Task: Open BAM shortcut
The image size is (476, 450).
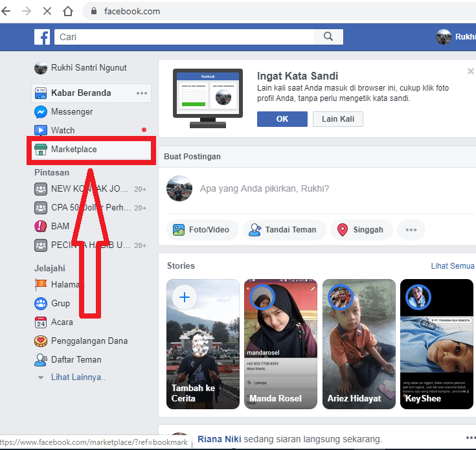Action: coord(60,227)
